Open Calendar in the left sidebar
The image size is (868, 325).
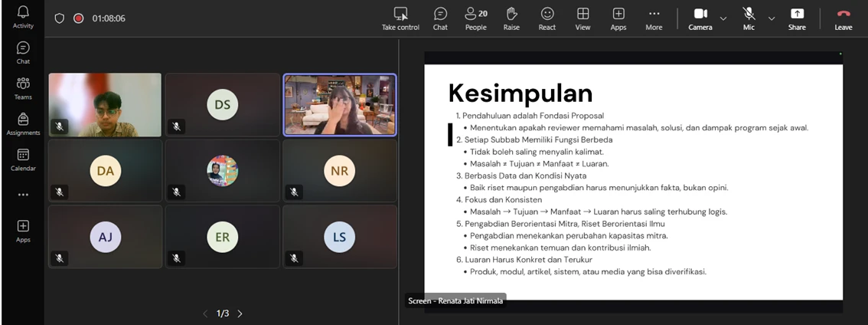[x=23, y=159]
